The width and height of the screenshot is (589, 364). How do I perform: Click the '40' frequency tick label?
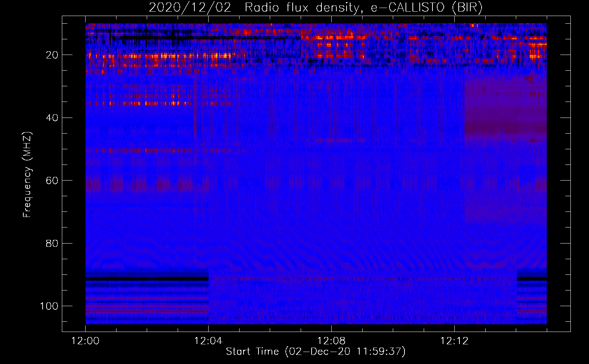[52, 118]
